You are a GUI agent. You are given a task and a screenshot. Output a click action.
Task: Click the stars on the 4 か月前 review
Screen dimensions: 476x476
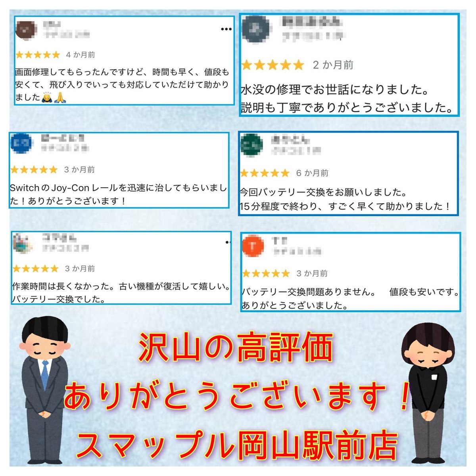37,55
